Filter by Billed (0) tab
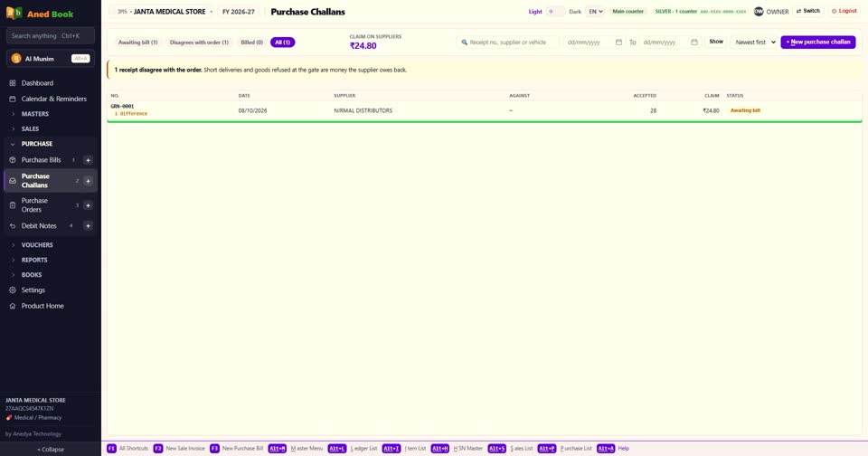Viewport: 868px width, 456px height. [251, 43]
